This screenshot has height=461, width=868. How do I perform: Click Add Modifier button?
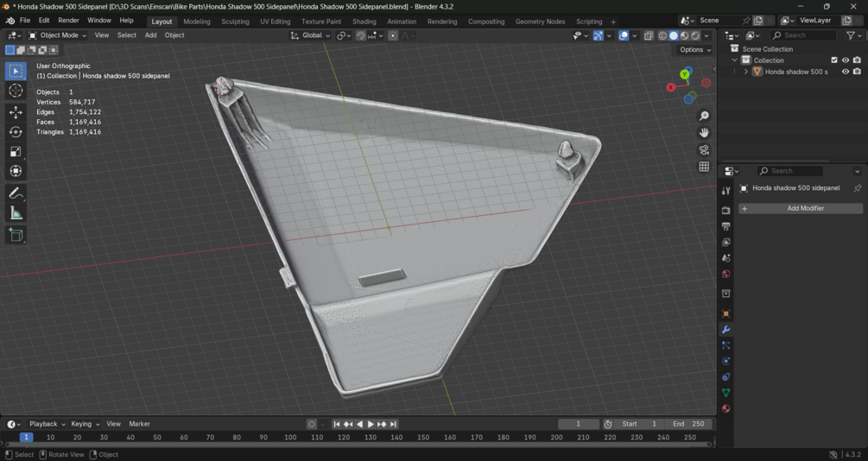pyautogui.click(x=801, y=209)
